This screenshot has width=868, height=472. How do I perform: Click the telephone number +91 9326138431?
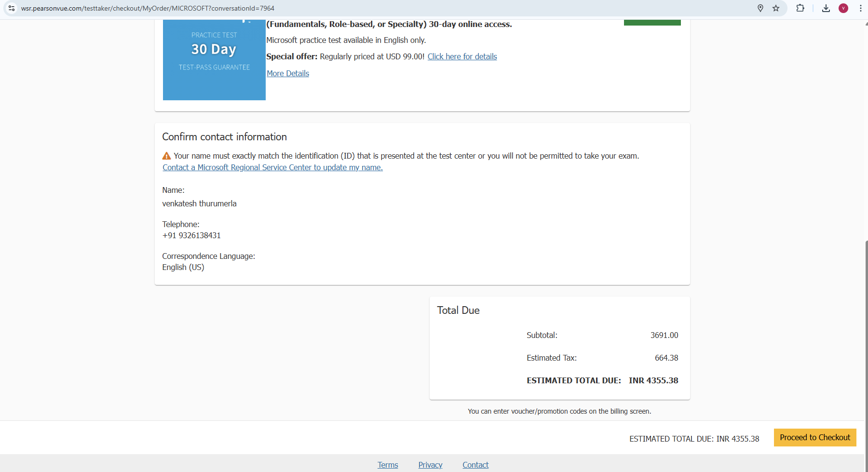(x=191, y=235)
